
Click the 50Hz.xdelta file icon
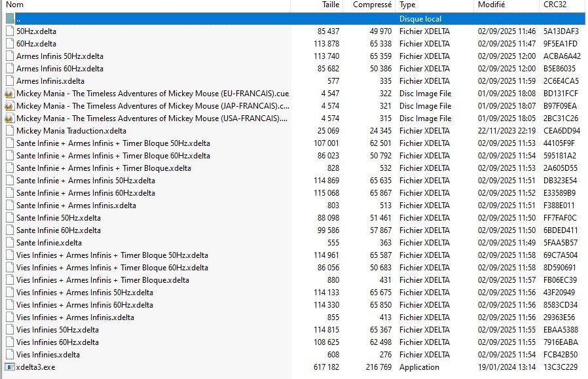point(9,31)
